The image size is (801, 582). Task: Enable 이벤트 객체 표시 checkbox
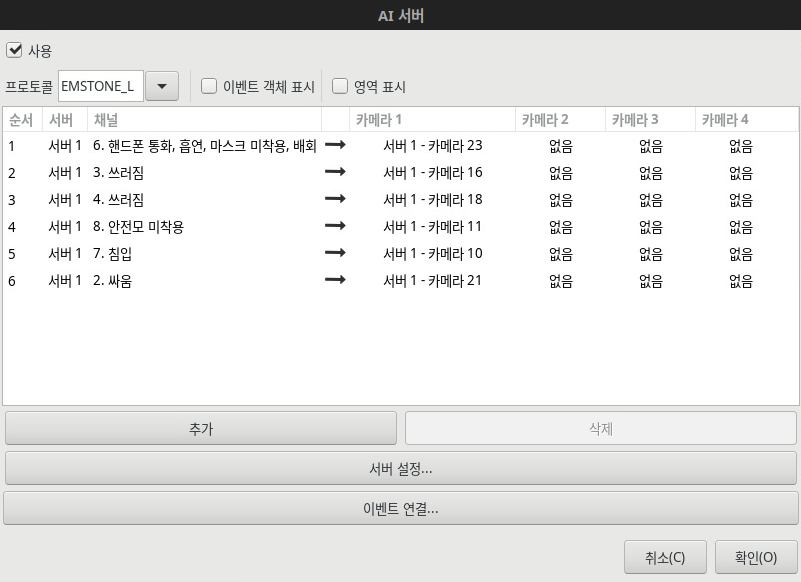pyautogui.click(x=209, y=87)
